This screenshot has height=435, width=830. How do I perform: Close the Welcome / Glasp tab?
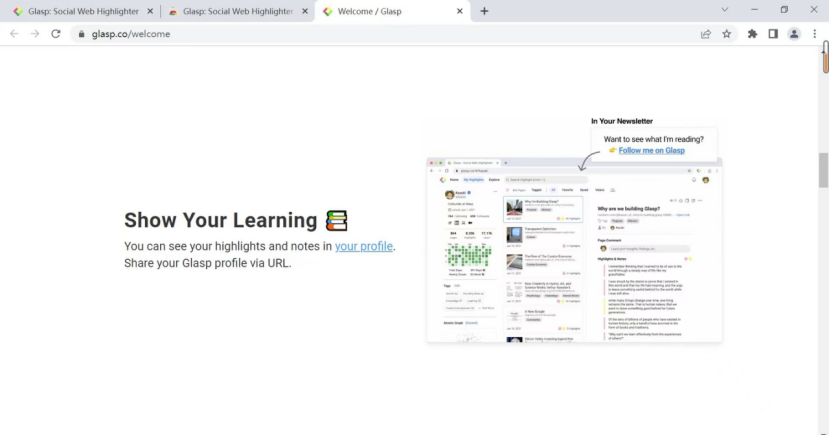(x=459, y=11)
